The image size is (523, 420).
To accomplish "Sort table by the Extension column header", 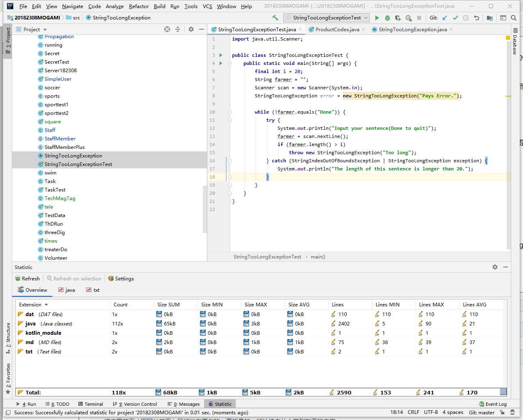I will 62,304.
